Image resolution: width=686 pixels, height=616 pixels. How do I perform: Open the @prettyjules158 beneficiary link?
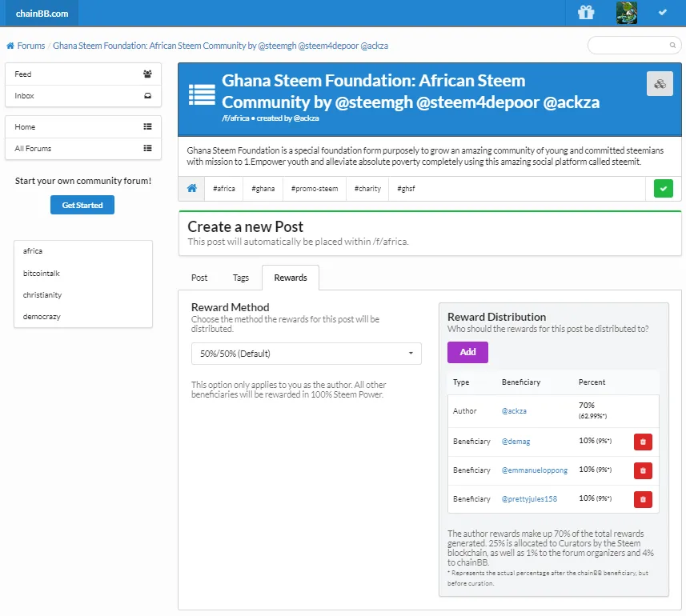click(x=529, y=499)
